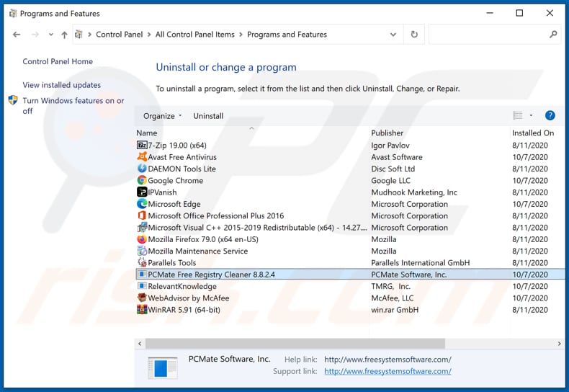Click the PCMate Free Registry Cleaner icon
The width and height of the screenshot is (569, 392).
(142, 275)
